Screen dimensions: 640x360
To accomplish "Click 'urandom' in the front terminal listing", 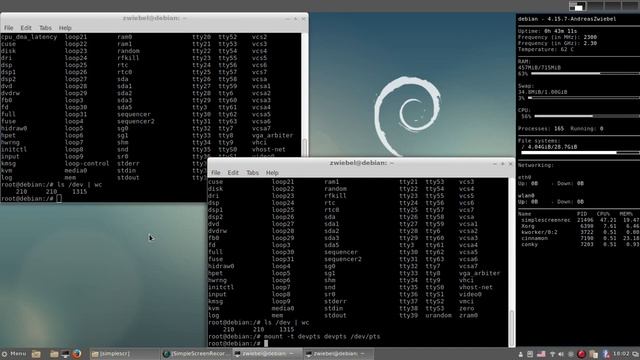I will (438, 316).
